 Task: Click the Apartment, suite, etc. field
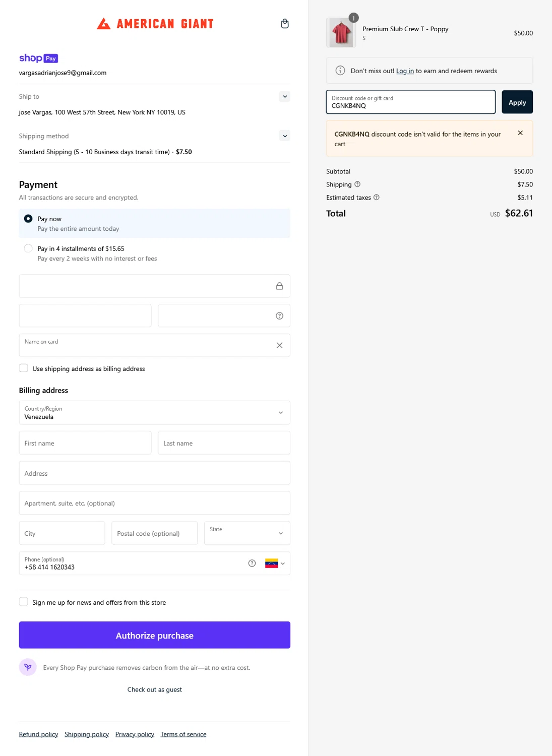coord(155,503)
